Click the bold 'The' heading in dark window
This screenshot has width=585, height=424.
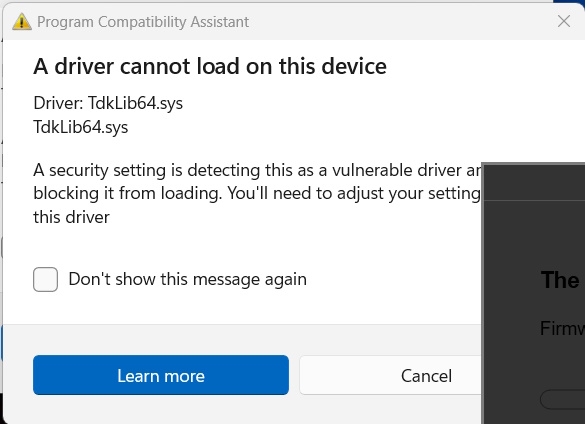click(x=560, y=280)
